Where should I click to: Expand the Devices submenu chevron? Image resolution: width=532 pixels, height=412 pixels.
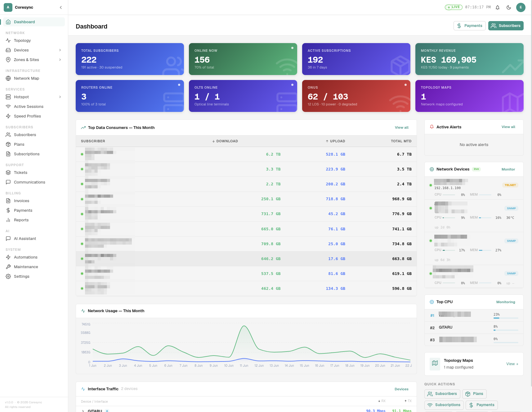(x=60, y=50)
